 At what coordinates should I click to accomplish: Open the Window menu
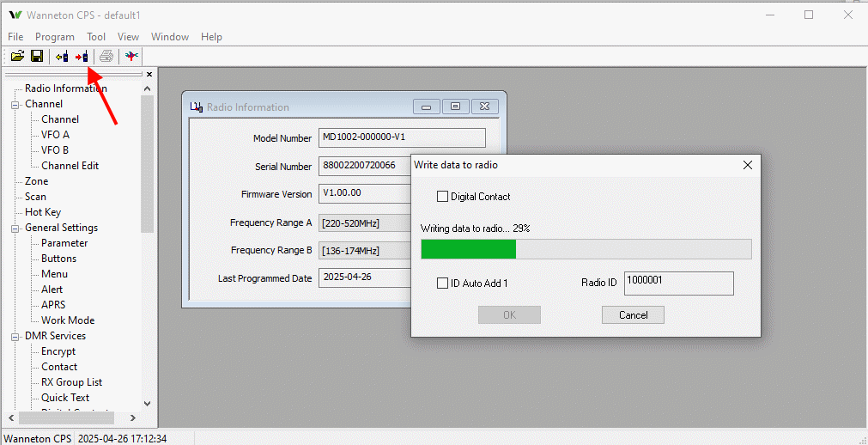click(x=170, y=37)
